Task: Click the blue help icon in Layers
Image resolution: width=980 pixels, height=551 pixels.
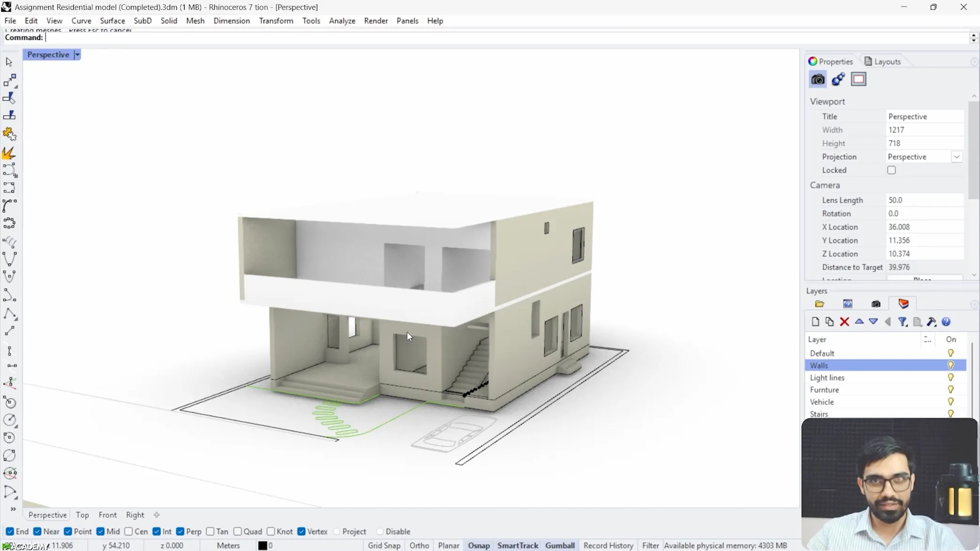Action: click(946, 322)
